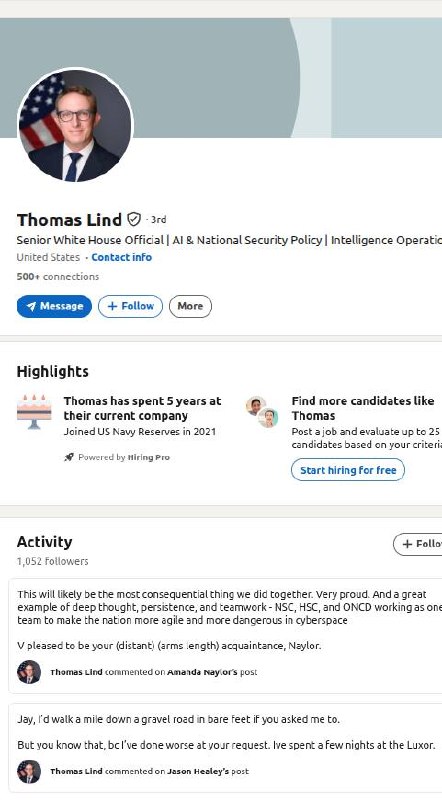
Task: Click the profile banner cover image
Action: tap(221, 78)
